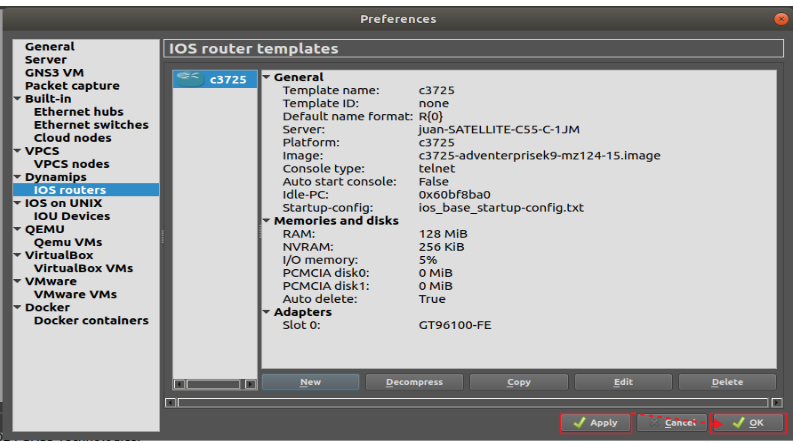Click the template list left scroll arrow
The width and height of the screenshot is (793, 443).
point(179,384)
